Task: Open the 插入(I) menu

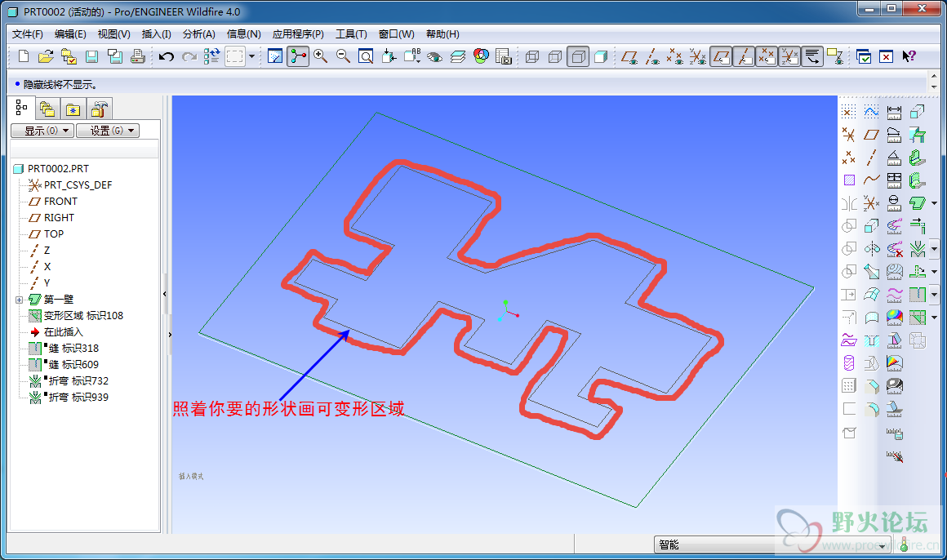Action: click(x=157, y=33)
